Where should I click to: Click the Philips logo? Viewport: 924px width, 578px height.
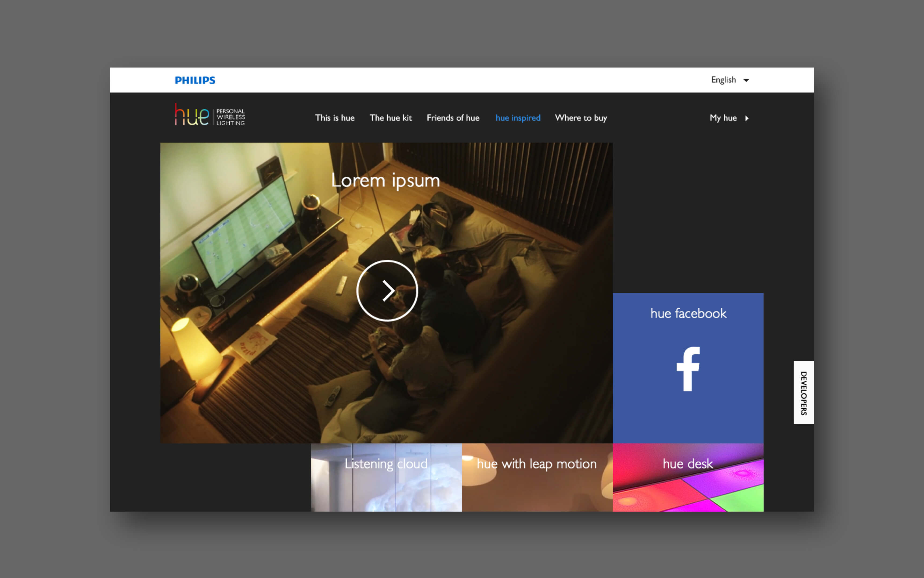(x=195, y=80)
